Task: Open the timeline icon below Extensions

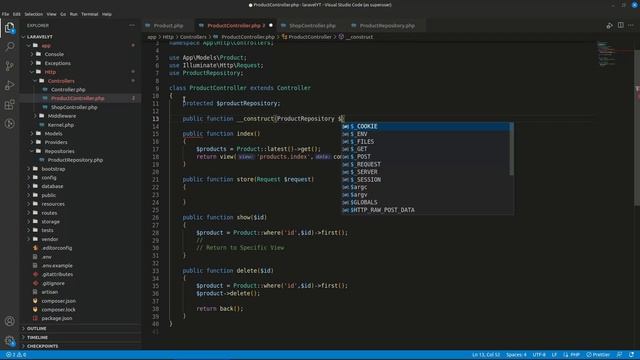Action: (x=9, y=124)
